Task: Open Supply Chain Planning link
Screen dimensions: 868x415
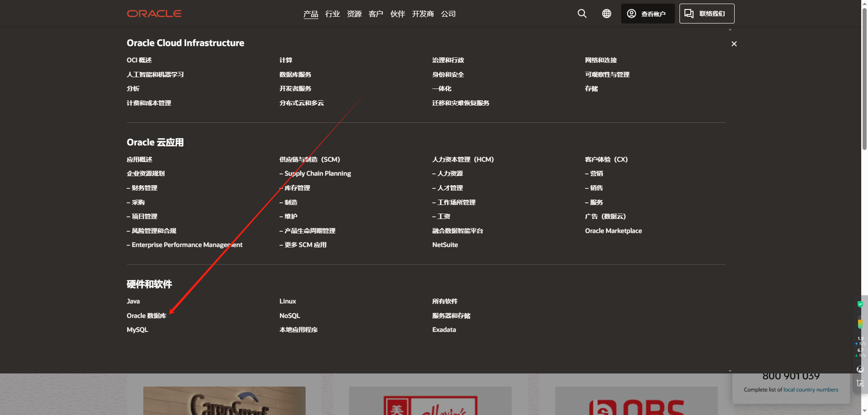Action: pos(315,173)
